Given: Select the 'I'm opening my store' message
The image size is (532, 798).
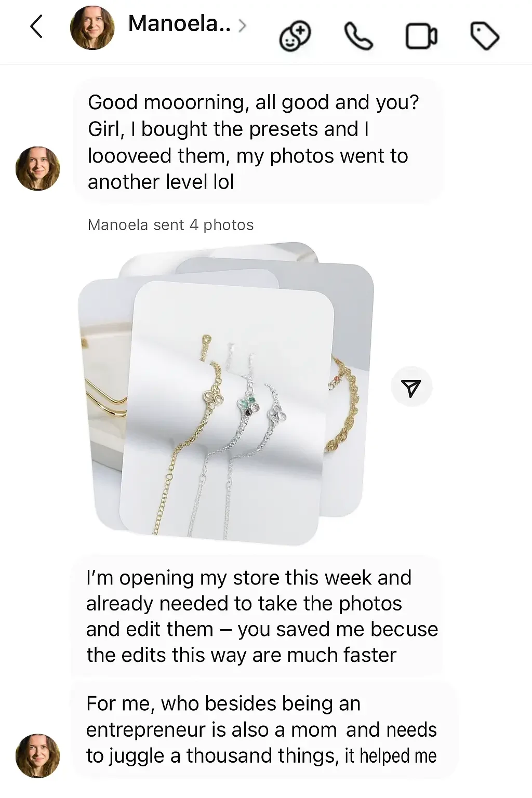Looking at the screenshot, I should coord(257,616).
